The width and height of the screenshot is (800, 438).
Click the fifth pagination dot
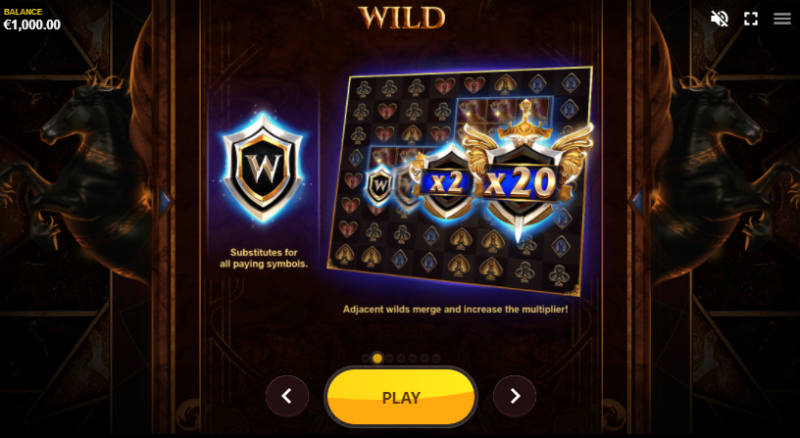click(x=413, y=358)
